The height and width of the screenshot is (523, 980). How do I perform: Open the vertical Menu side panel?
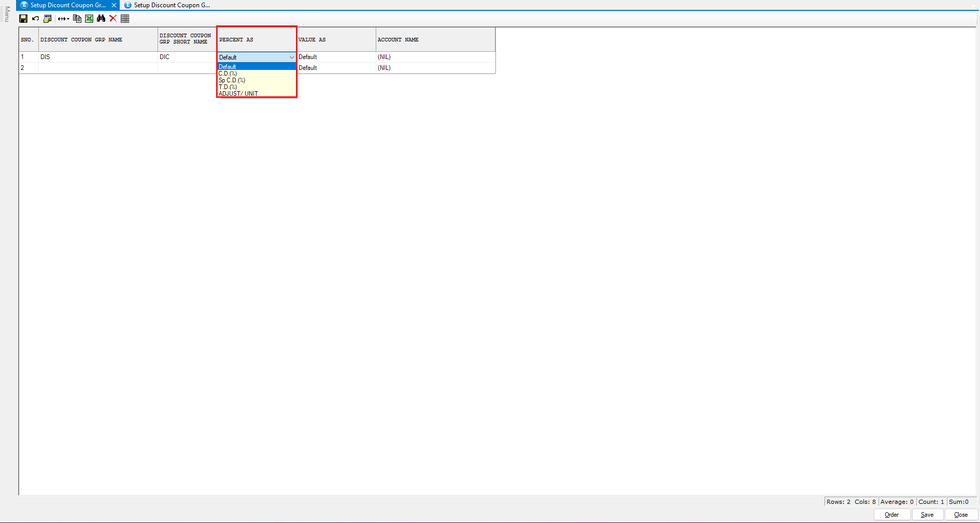pyautogui.click(x=7, y=14)
